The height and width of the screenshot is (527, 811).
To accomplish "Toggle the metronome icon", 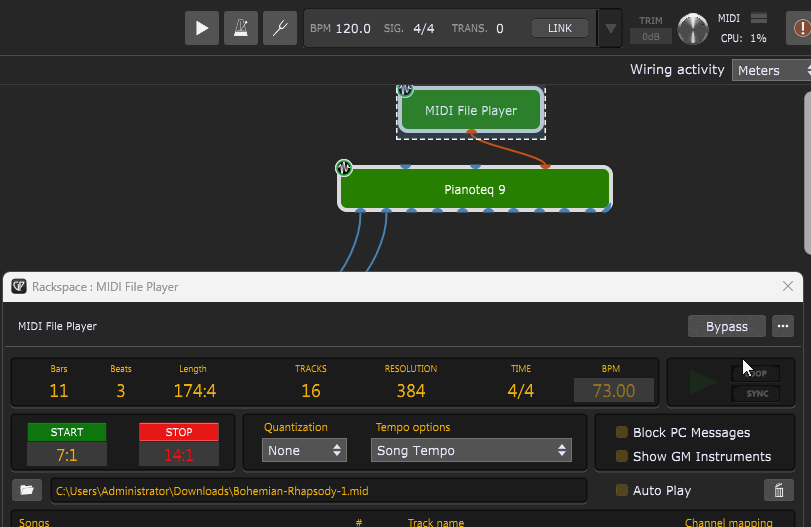I will [x=241, y=28].
